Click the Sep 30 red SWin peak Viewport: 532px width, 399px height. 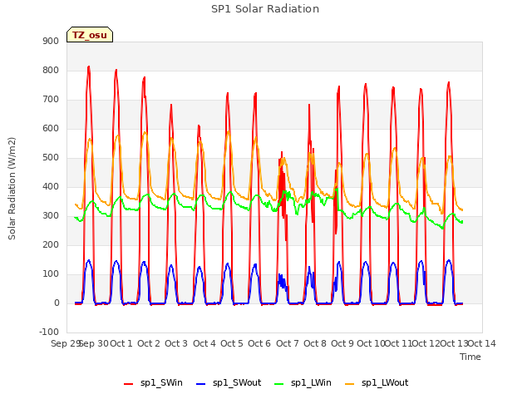coord(89,66)
